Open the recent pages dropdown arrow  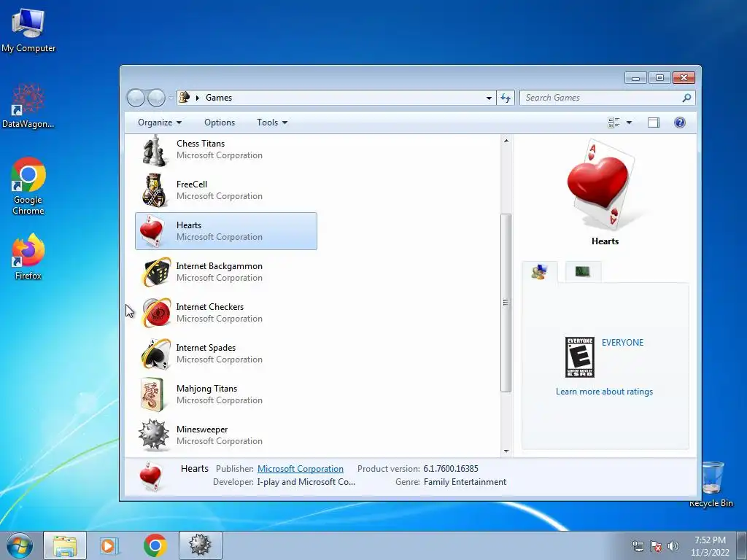point(171,98)
